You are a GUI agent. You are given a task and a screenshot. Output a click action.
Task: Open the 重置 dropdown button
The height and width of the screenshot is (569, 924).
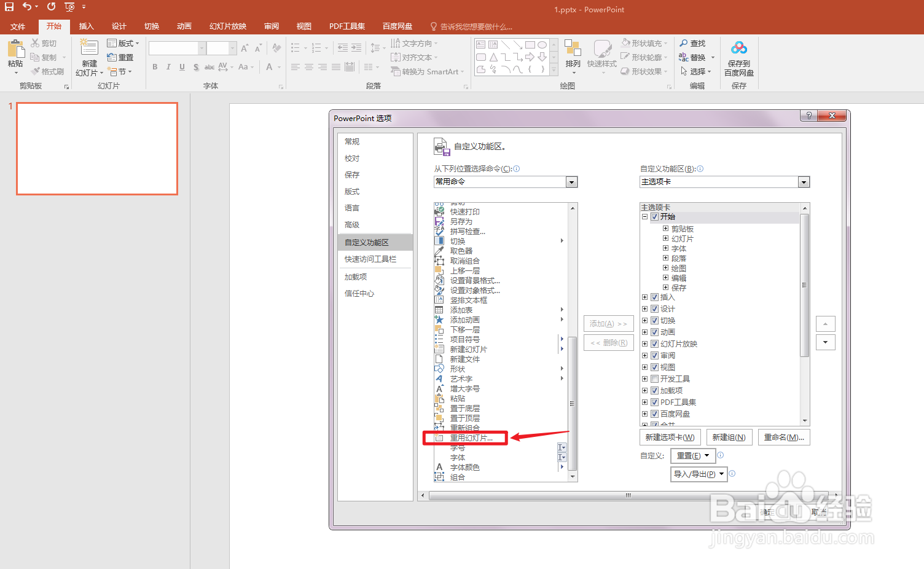[692, 455]
